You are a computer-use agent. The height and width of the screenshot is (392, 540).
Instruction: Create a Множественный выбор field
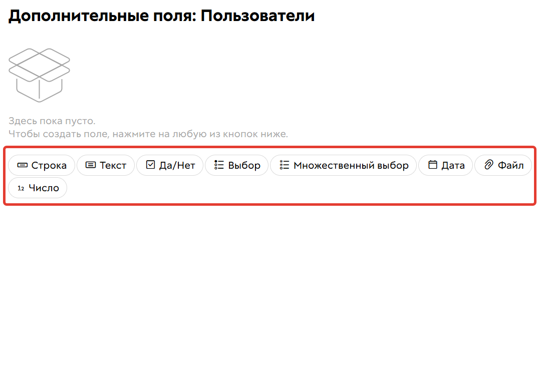pyautogui.click(x=343, y=165)
